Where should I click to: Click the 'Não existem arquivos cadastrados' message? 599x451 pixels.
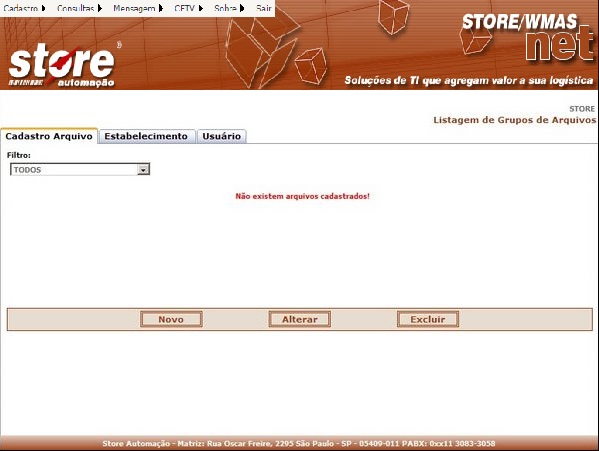point(303,196)
